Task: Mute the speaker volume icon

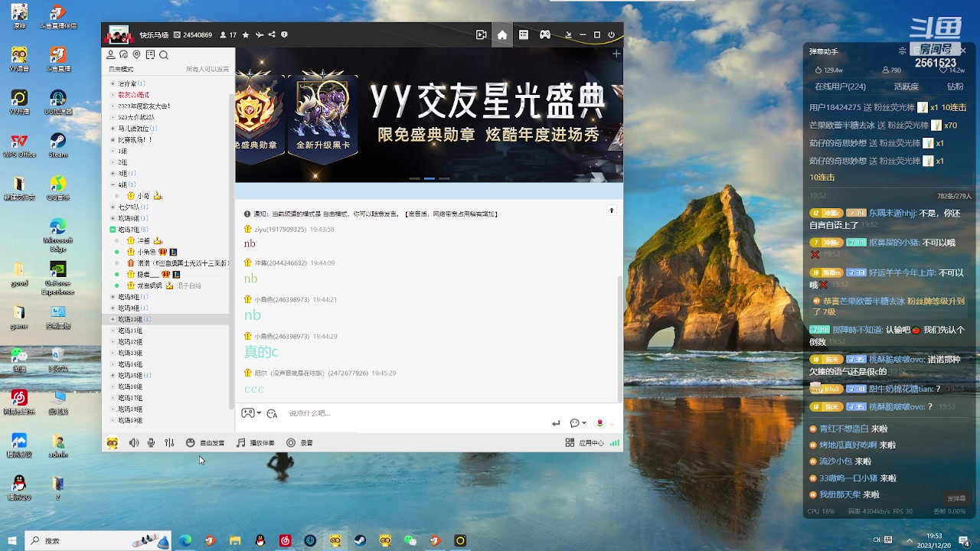Action: (133, 442)
